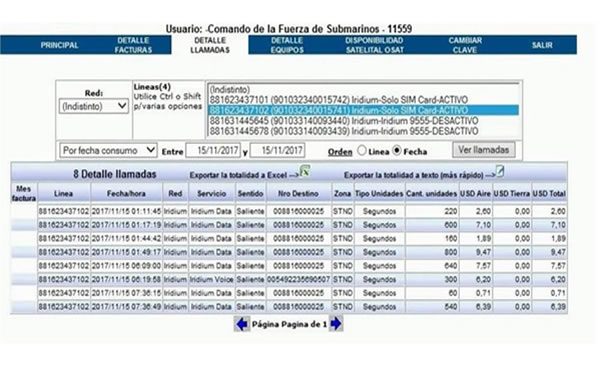The image size is (600, 365).
Task: Go to previous page arrow
Action: tap(242, 324)
